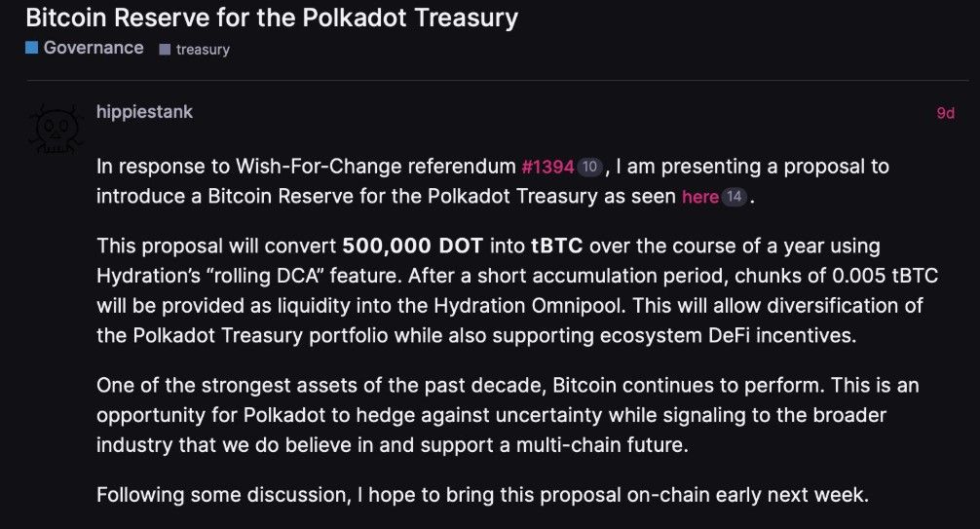Viewport: 980px width, 529px height.
Task: Click the gray square icon beside treasury tag
Action: coord(165,50)
